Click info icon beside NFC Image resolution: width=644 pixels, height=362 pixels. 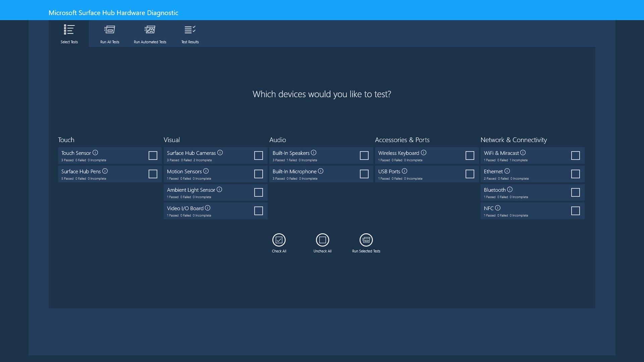tap(498, 208)
